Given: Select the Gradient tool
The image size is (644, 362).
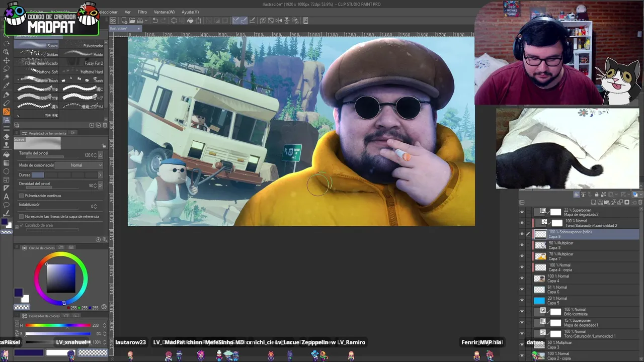Looking at the screenshot, I should tap(7, 163).
